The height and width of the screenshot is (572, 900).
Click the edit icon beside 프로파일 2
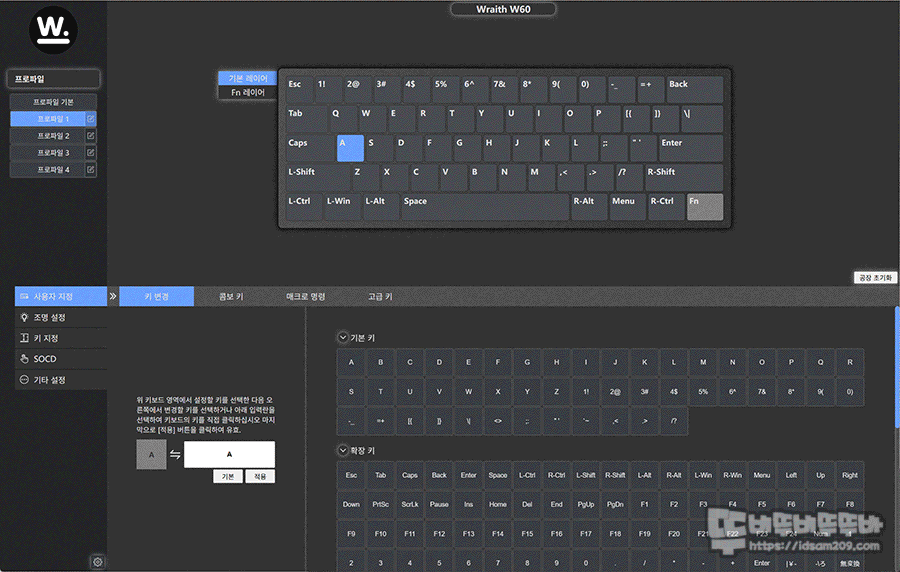point(91,136)
